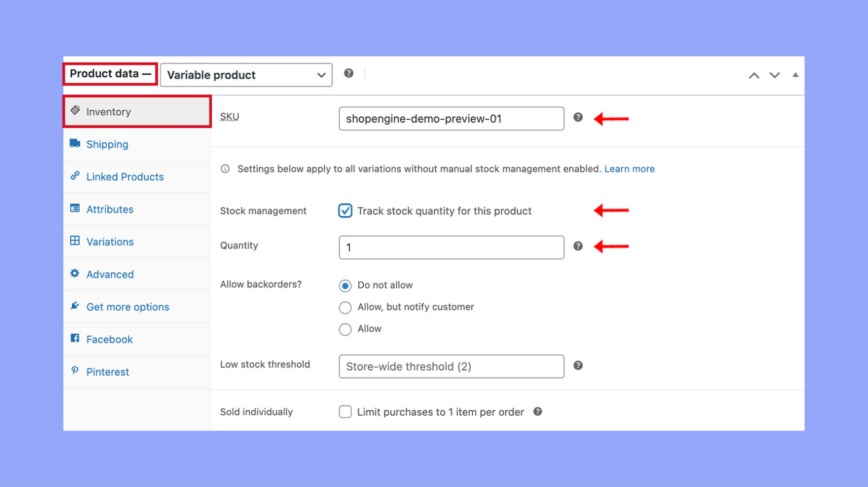
Task: Uncheck Track stock quantity for this product
Action: 345,211
